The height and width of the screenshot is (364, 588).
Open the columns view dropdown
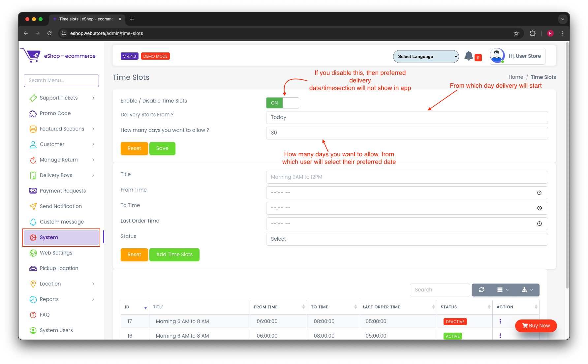click(503, 290)
